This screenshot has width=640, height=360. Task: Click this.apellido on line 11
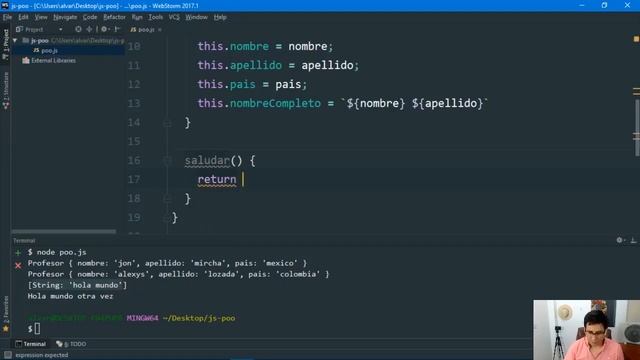(x=240, y=65)
